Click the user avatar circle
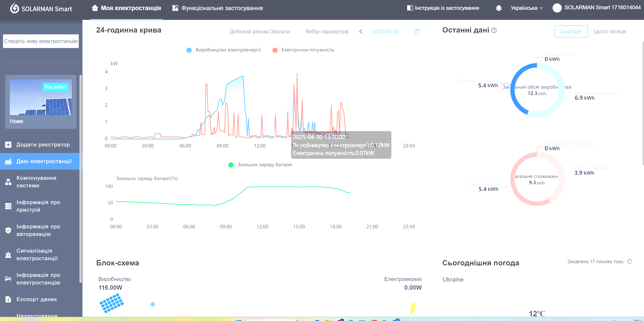Screen dimensions: 644x321 tap(557, 8)
